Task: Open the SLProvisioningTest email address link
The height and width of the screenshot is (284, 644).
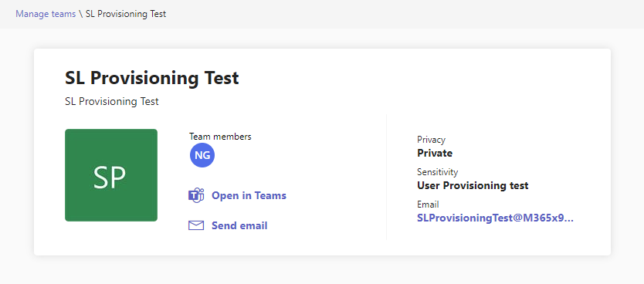Action: pyautogui.click(x=495, y=218)
